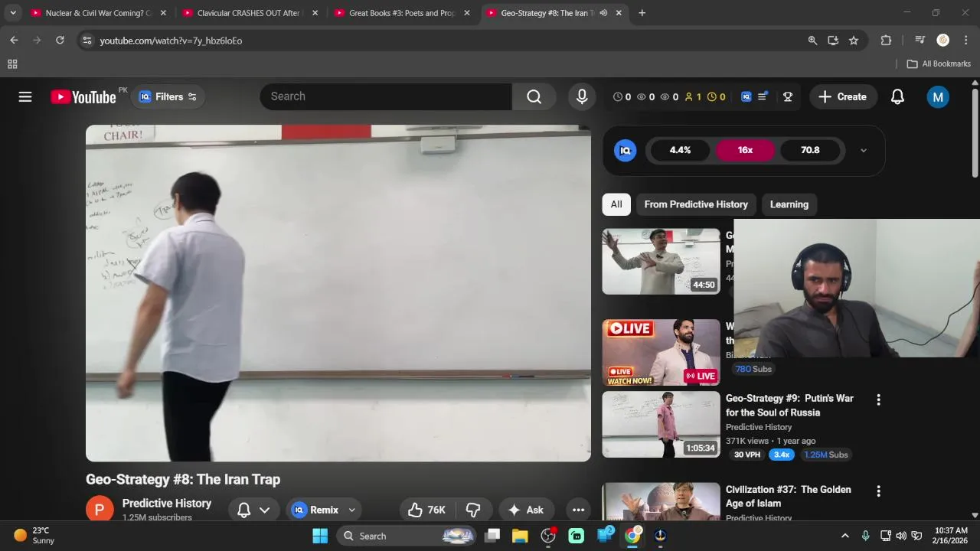The width and height of the screenshot is (980, 551).
Task: Reload the page
Action: coord(60,41)
